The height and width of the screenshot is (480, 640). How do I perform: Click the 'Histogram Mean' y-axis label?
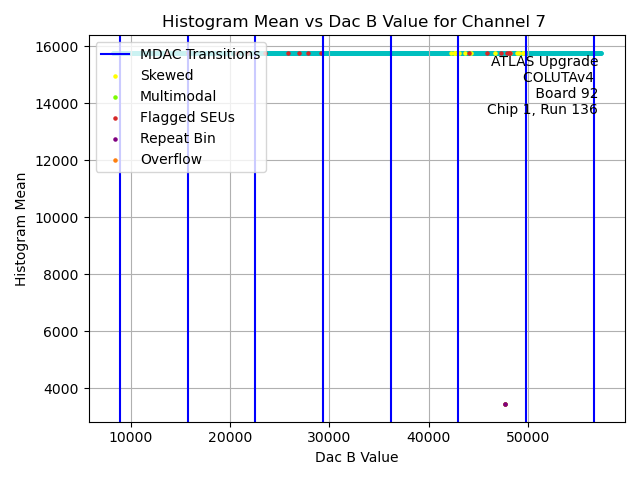[21, 229]
